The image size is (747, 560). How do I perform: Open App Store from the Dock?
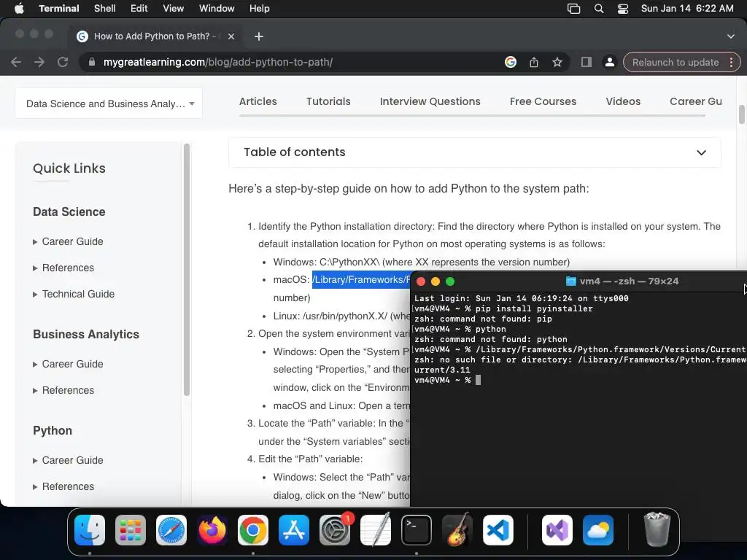point(294,530)
